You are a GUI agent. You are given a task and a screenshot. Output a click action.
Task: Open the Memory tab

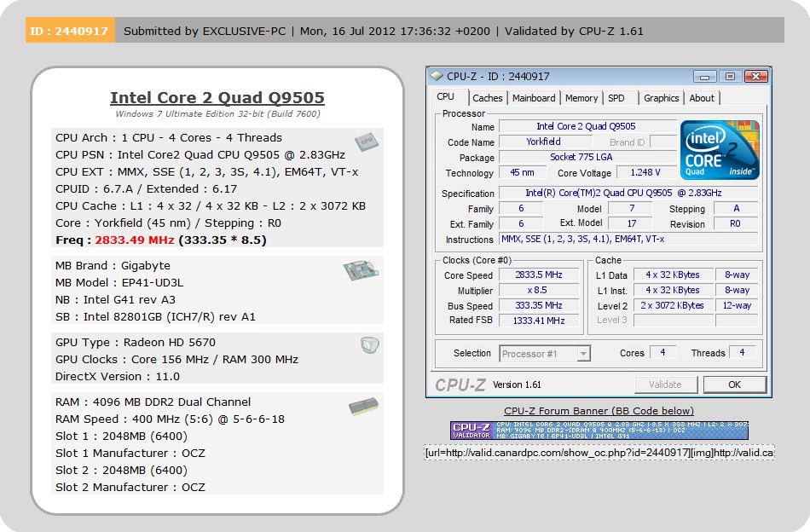pyautogui.click(x=581, y=98)
